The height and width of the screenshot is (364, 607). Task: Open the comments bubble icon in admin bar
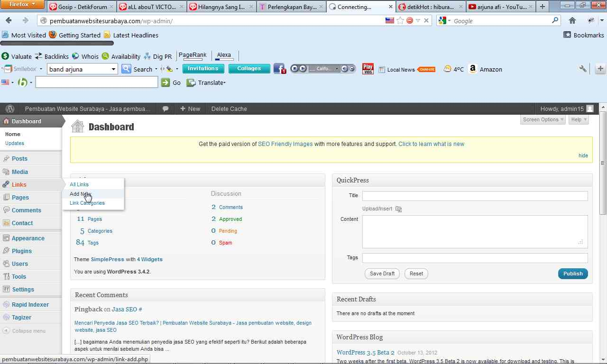coord(166,109)
